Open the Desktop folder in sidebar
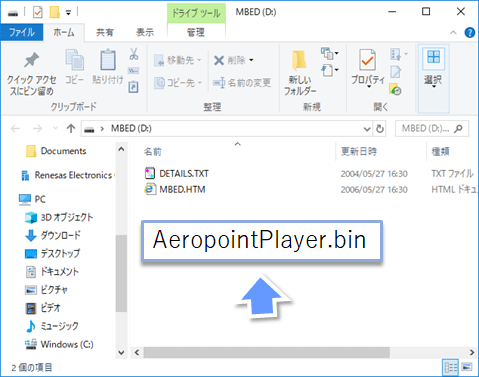 coord(60,253)
